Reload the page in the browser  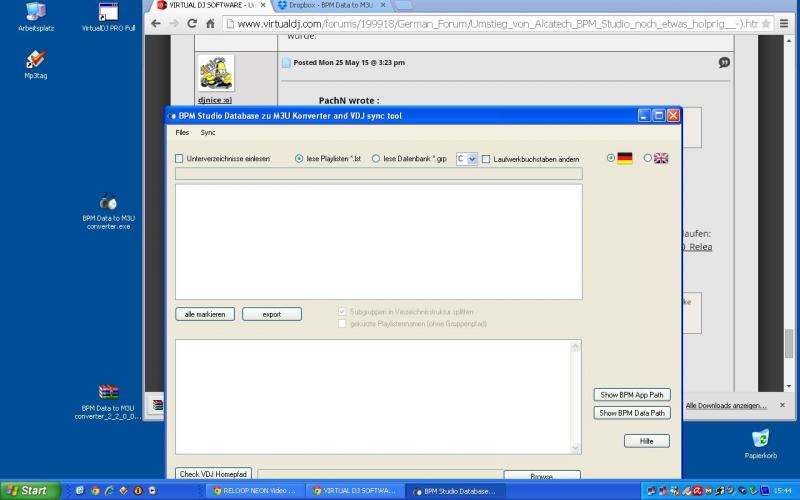pyautogui.click(x=192, y=23)
